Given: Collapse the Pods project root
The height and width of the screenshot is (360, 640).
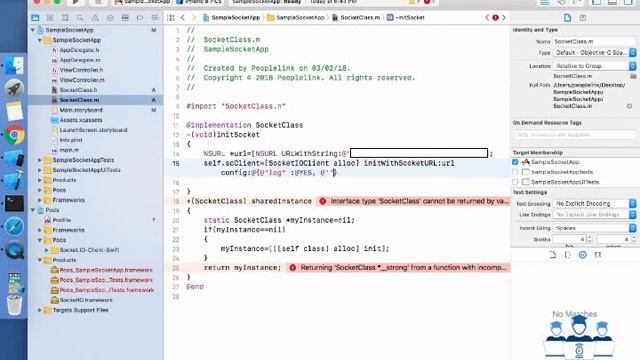Looking at the screenshot, I should pyautogui.click(x=33, y=210).
